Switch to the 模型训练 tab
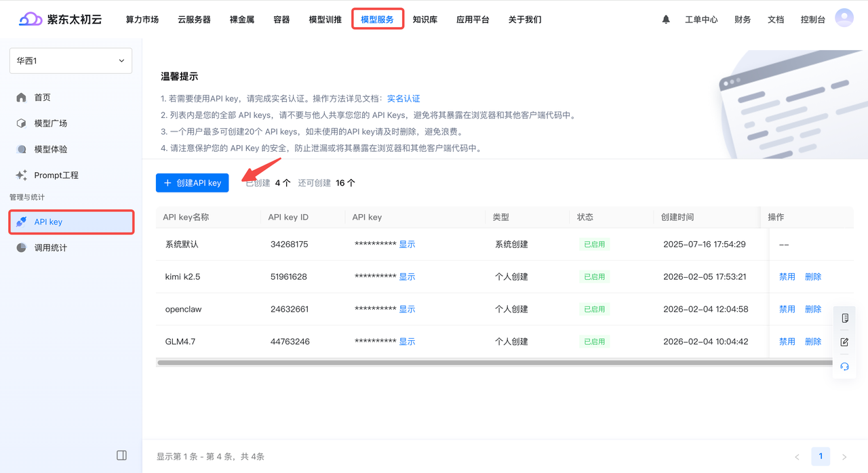 pyautogui.click(x=325, y=20)
